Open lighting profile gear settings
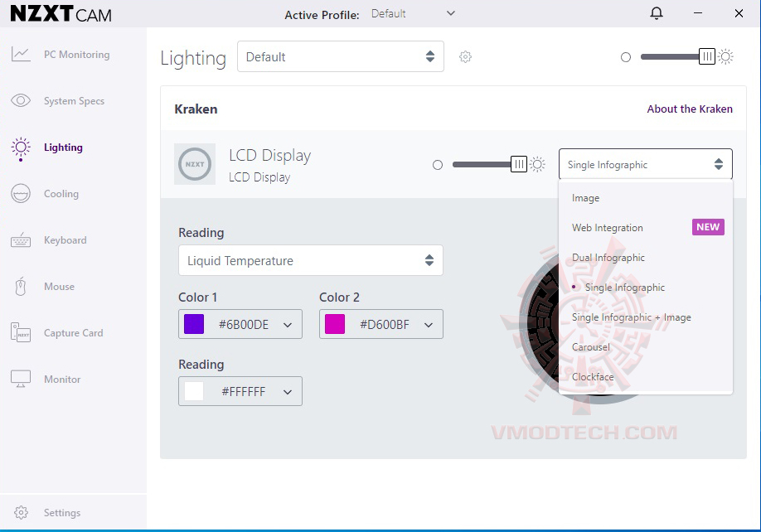 [465, 56]
